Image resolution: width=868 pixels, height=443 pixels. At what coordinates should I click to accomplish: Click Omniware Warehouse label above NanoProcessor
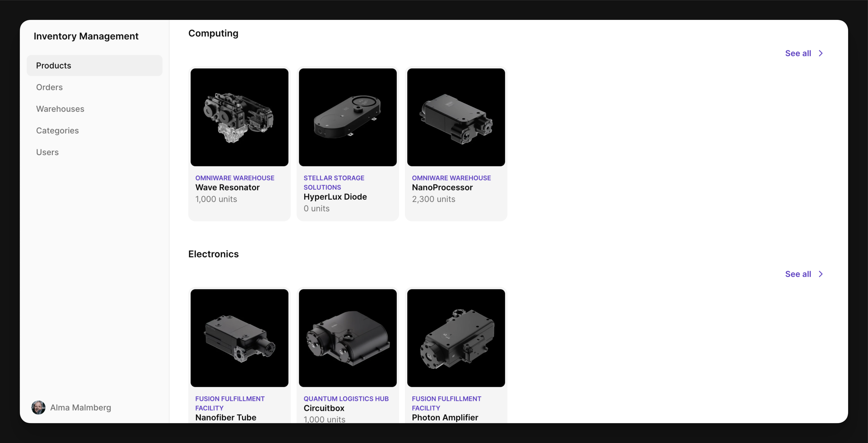tap(451, 178)
